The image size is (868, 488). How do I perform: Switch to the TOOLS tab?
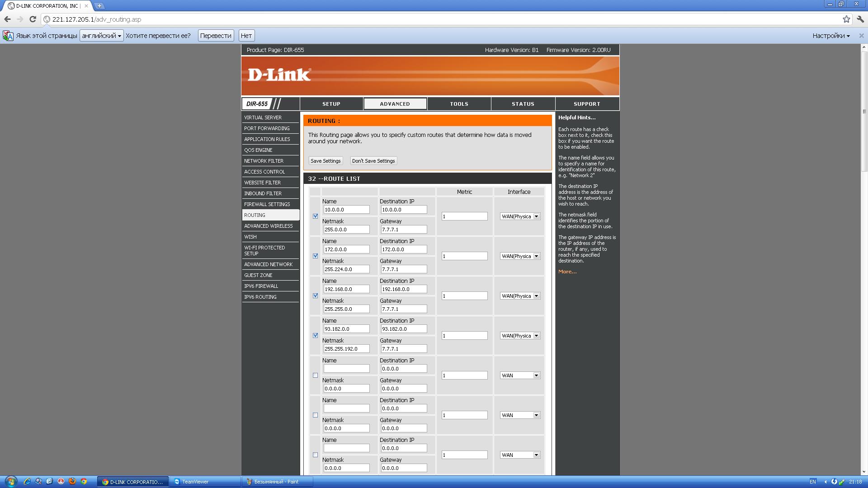[459, 104]
